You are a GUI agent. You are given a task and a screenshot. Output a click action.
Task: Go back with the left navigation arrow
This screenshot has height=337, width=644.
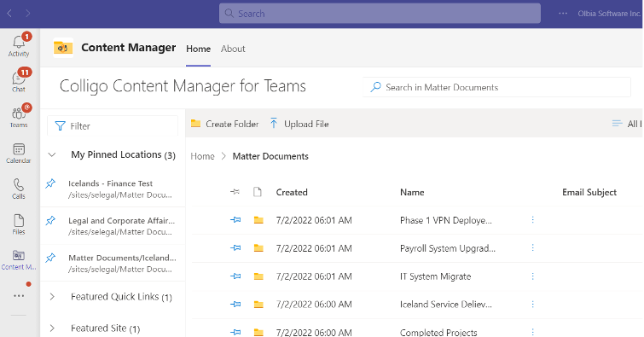coord(9,14)
